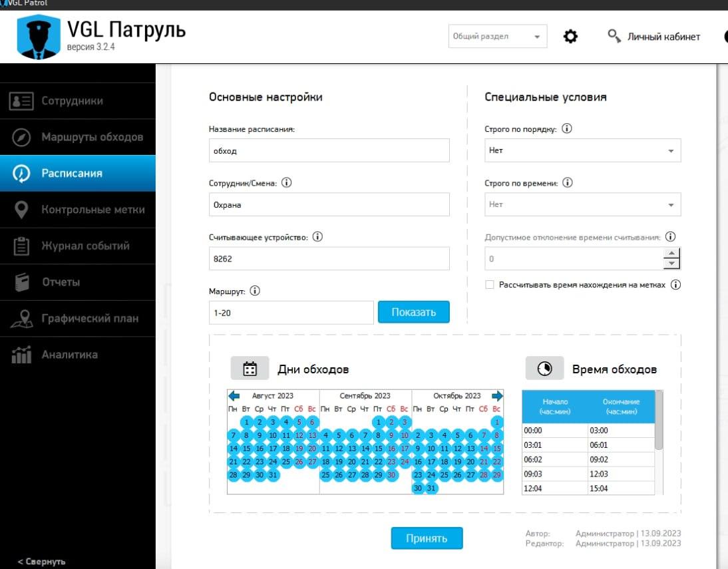Toggle August 31 day circle
728x569 pixels.
click(273, 475)
